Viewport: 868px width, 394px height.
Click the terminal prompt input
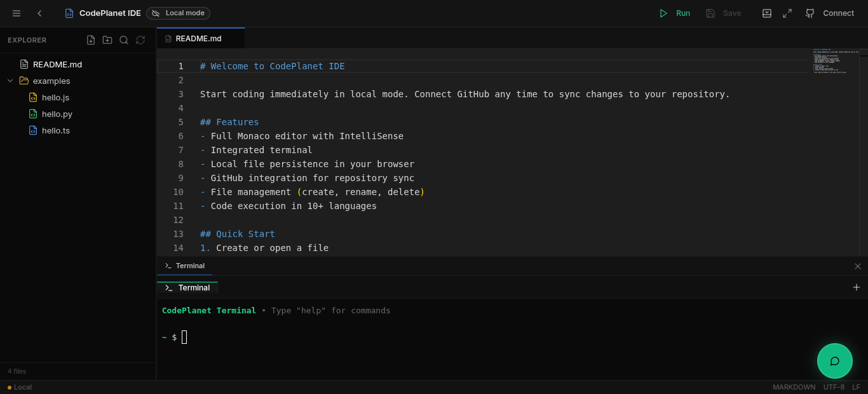tap(184, 337)
